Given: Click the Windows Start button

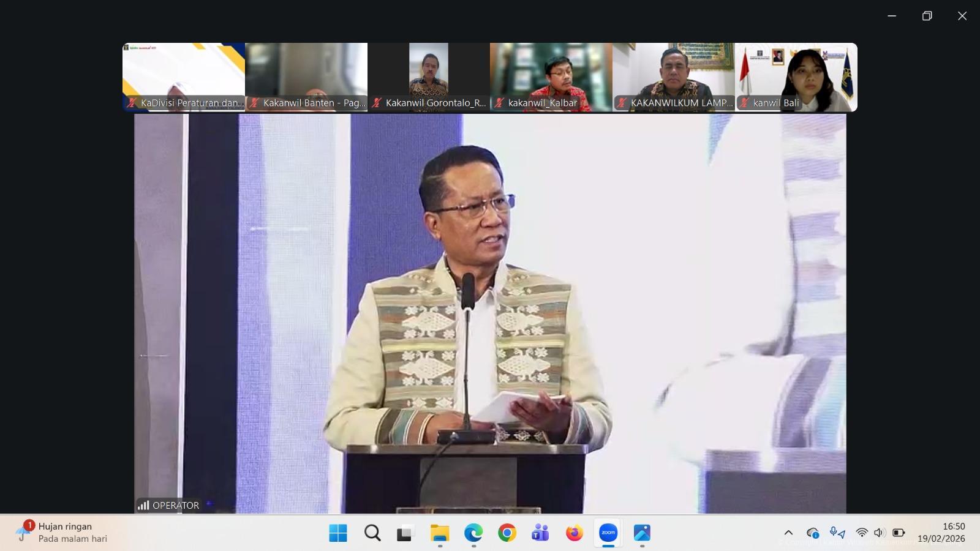Looking at the screenshot, I should pyautogui.click(x=338, y=533).
